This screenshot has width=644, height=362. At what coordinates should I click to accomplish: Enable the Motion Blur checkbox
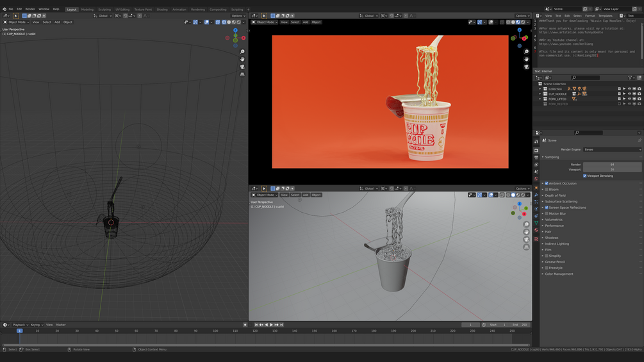pos(547,213)
